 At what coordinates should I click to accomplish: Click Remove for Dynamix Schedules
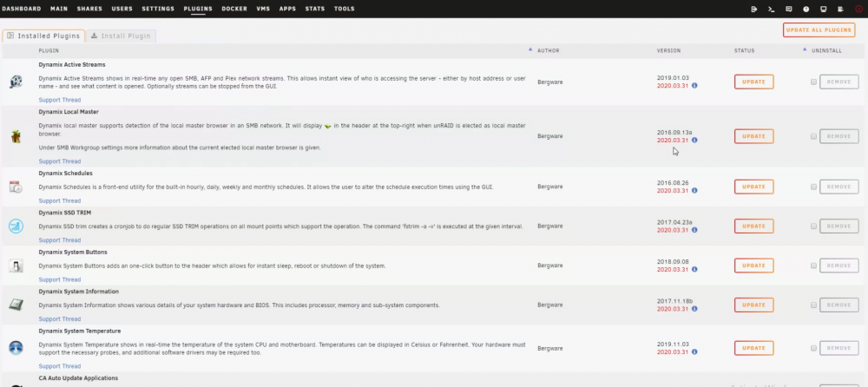point(839,187)
